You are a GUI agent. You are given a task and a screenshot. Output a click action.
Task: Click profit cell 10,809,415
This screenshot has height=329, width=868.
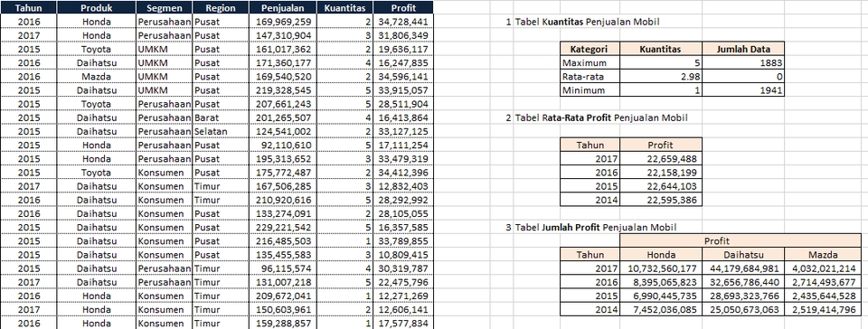click(x=403, y=255)
